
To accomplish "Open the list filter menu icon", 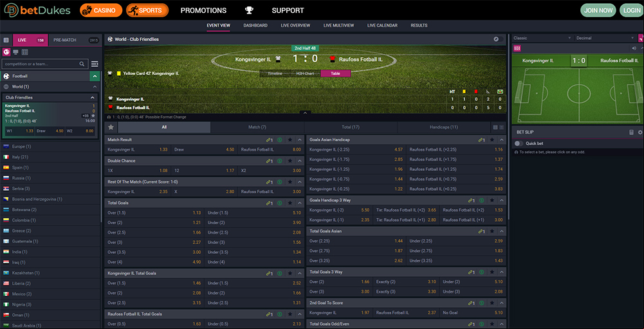I will click(95, 64).
